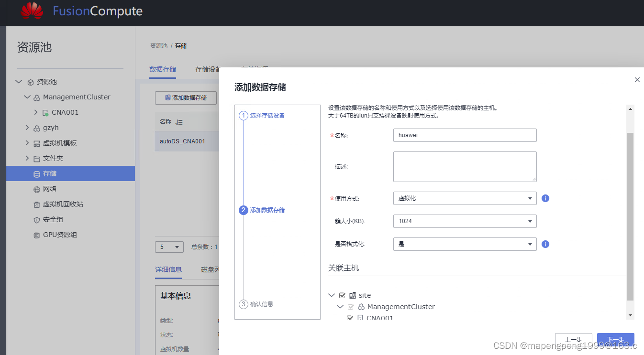Click step 3 circle 确认信息
Screen dimensions: 644x355
pyautogui.click(x=243, y=304)
